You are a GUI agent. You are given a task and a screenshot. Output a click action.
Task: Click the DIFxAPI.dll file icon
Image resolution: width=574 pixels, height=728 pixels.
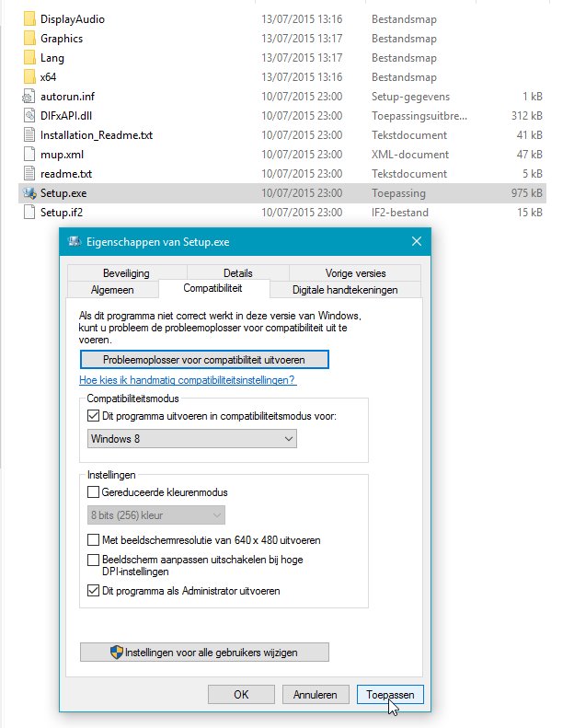pyautogui.click(x=29, y=116)
